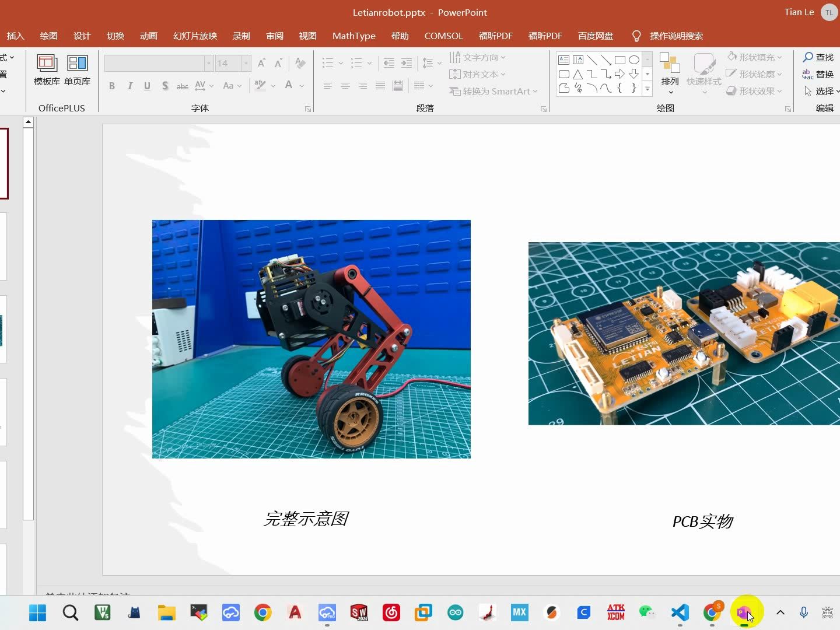Select the left brace shape
The height and width of the screenshot is (630, 840).
[620, 88]
